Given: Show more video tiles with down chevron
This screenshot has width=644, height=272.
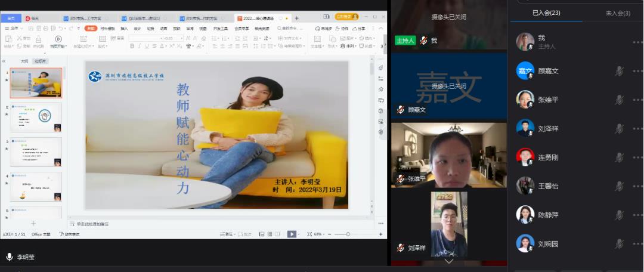Looking at the screenshot, I should click(x=450, y=261).
